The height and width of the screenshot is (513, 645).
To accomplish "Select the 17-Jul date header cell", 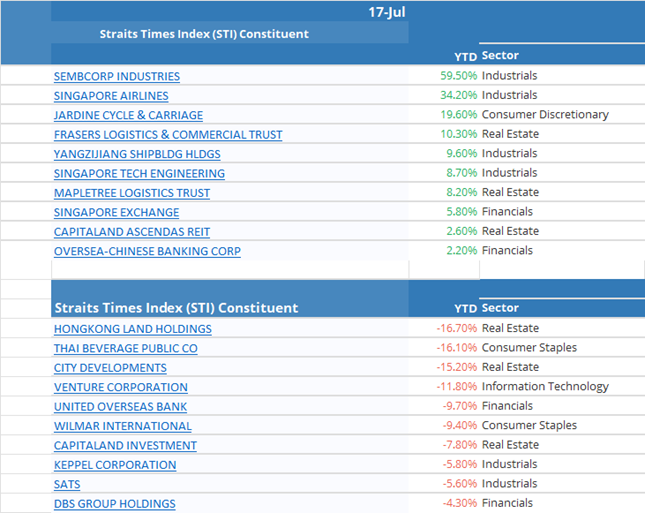I will click(x=387, y=12).
